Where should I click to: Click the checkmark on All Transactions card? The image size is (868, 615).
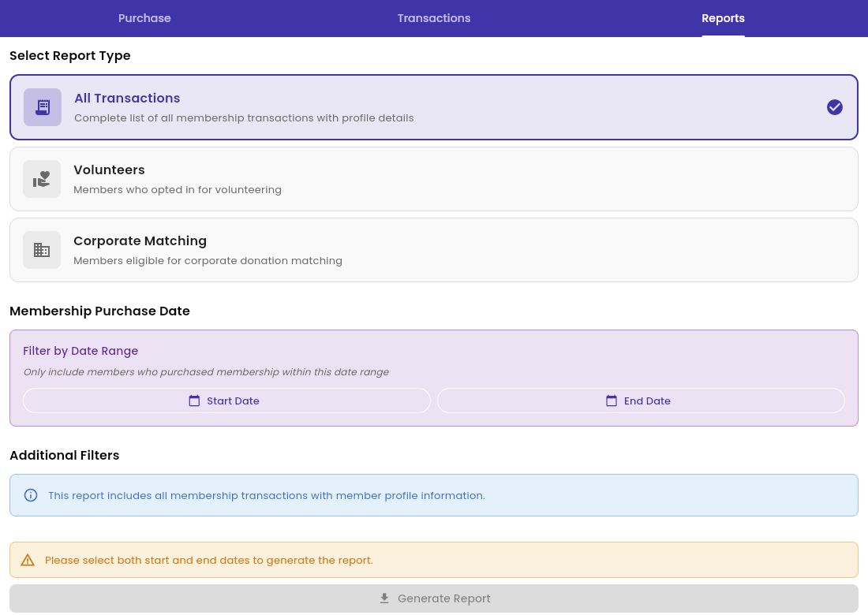pos(834,107)
